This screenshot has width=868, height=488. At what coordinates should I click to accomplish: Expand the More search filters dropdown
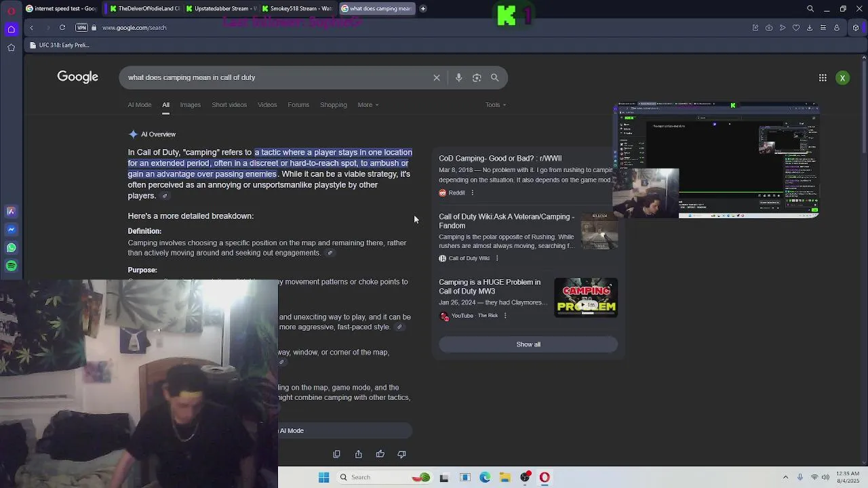[x=368, y=105]
